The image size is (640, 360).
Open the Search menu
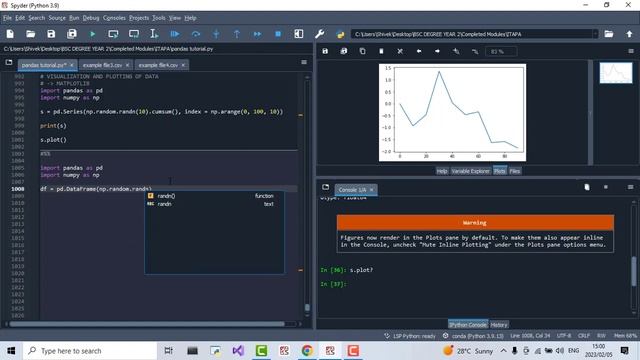click(37, 18)
